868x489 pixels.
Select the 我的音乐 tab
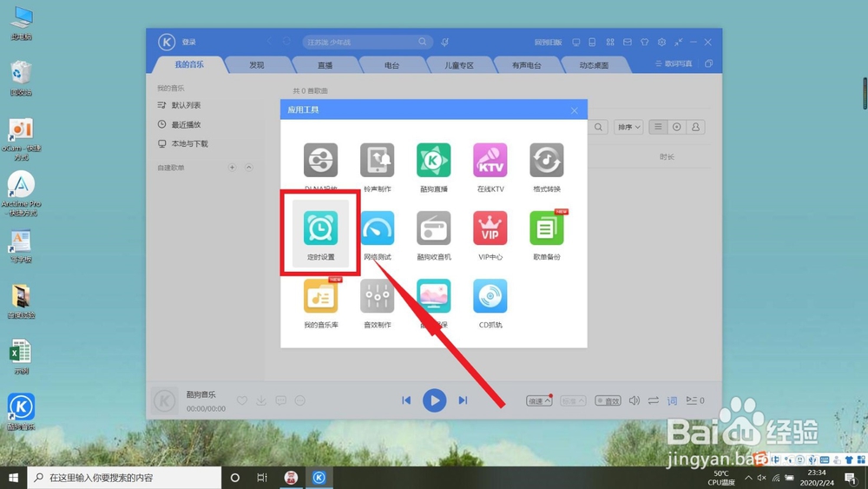coord(189,64)
